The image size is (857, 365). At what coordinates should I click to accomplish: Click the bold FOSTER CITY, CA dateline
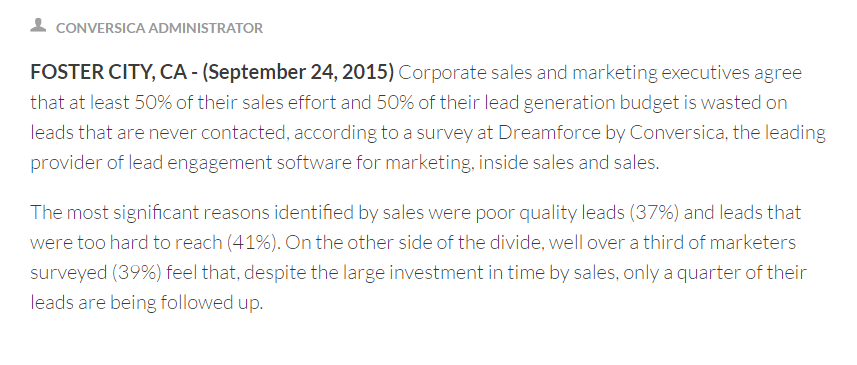(x=108, y=72)
